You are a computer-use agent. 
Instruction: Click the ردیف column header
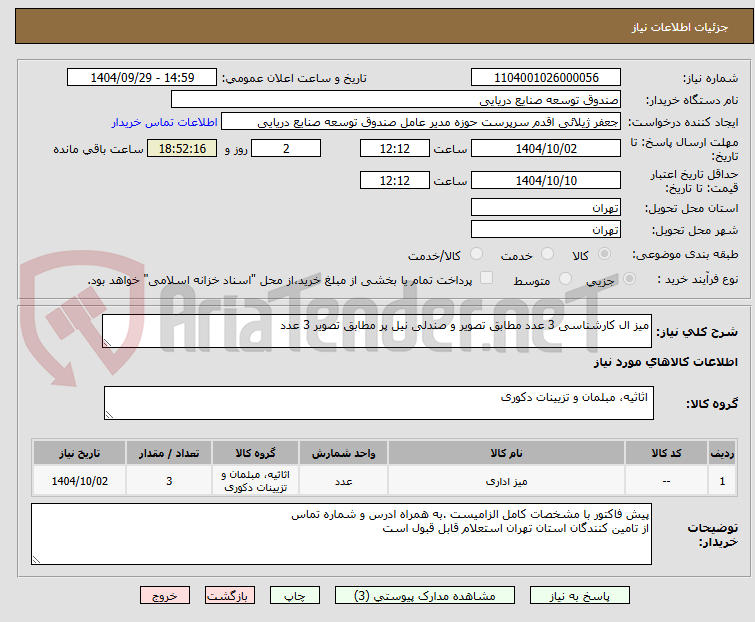pos(722,453)
